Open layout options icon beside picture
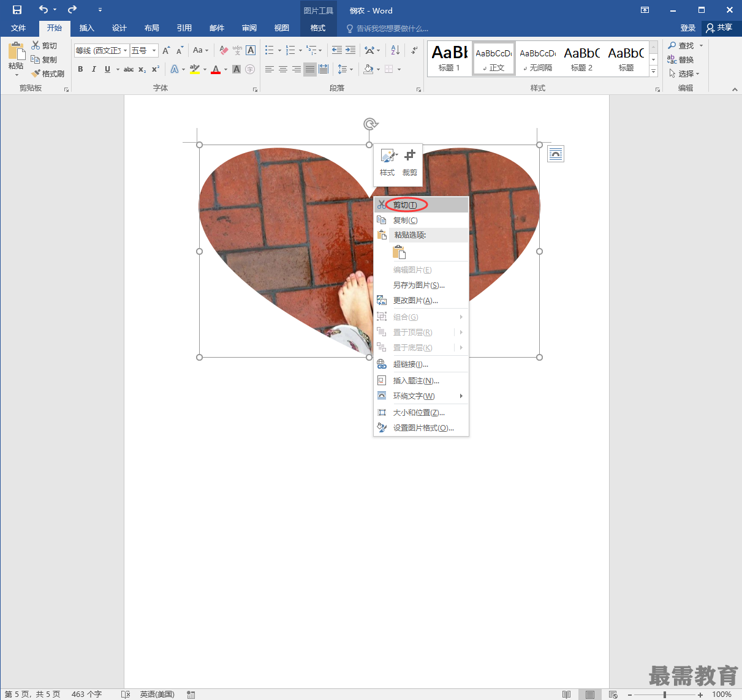 pos(555,154)
